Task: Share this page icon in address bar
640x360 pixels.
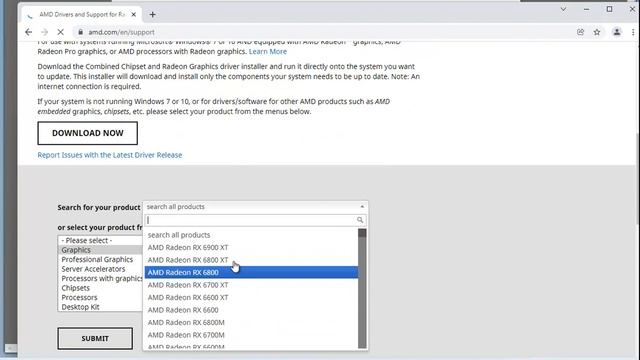Action: tap(580, 32)
